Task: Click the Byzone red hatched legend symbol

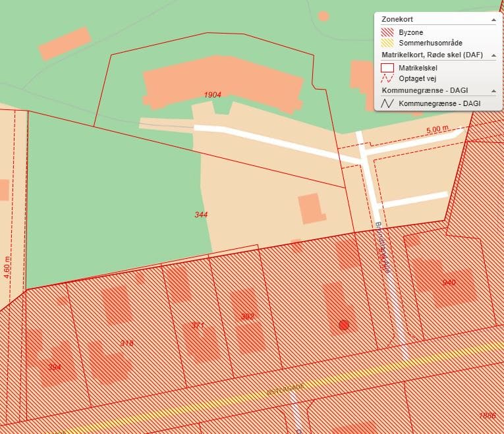Action: coord(387,32)
